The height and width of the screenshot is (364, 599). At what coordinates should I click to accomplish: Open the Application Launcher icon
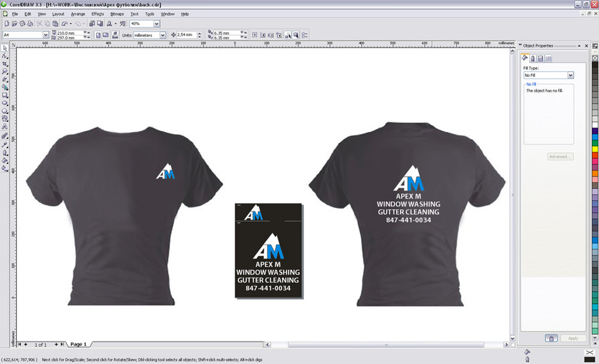tap(109, 24)
